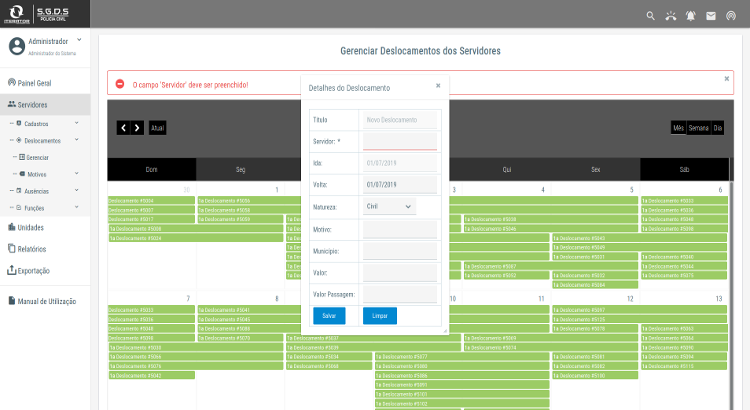Go to previous month with left arrow
Image resolution: width=750 pixels, height=410 pixels.
pyautogui.click(x=123, y=128)
